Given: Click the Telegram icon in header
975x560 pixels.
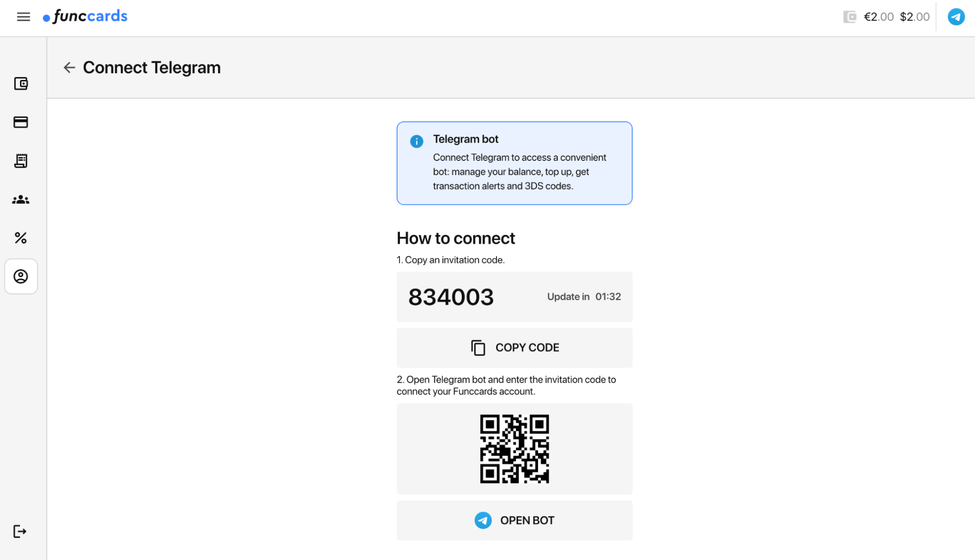Looking at the screenshot, I should [x=956, y=17].
